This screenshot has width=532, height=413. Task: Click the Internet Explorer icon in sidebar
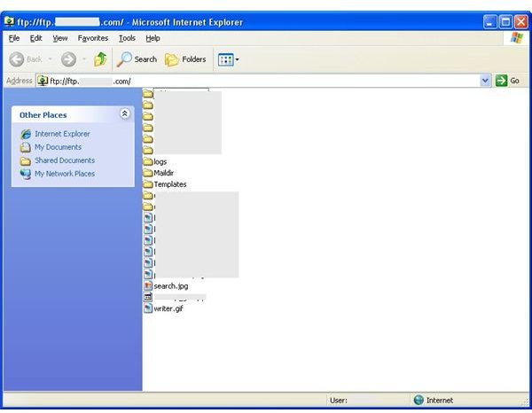26,135
